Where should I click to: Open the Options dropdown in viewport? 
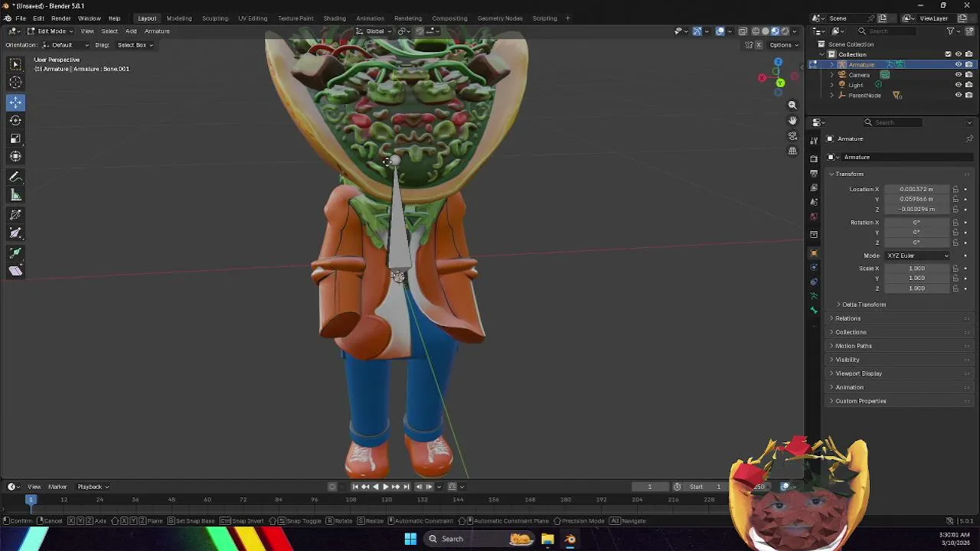pyautogui.click(x=784, y=45)
